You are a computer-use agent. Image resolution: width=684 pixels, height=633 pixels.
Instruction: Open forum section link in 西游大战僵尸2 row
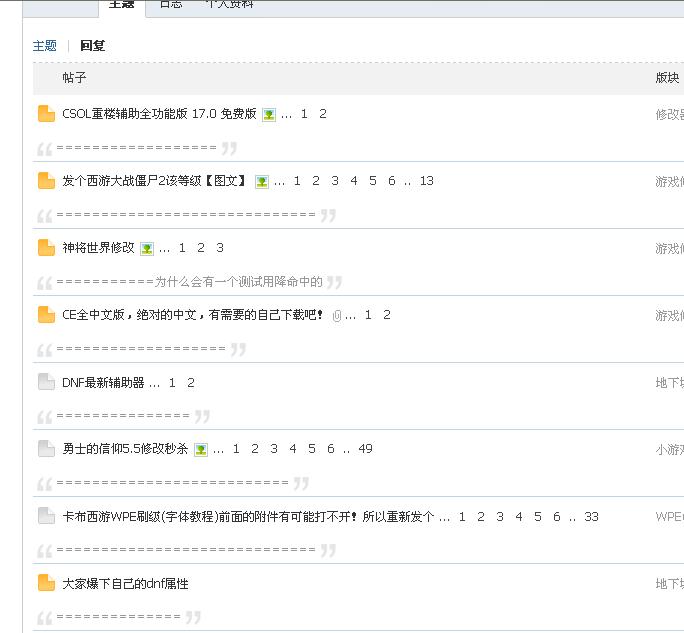pos(670,181)
